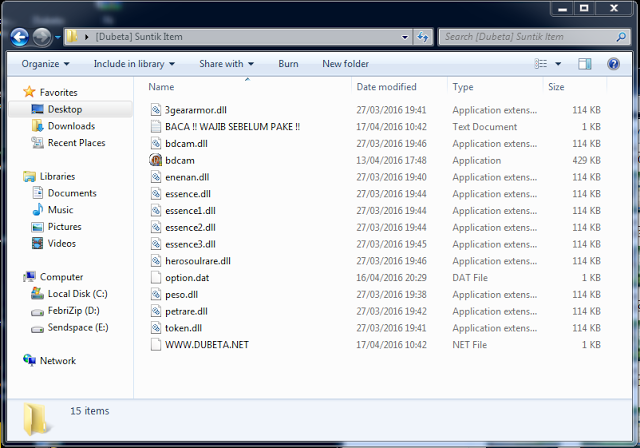
Task: Click the folder icon in the details pane
Action: pos(36,418)
